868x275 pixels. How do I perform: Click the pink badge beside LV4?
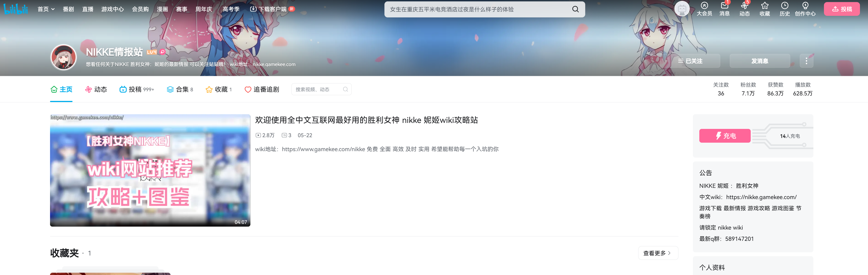click(x=162, y=52)
